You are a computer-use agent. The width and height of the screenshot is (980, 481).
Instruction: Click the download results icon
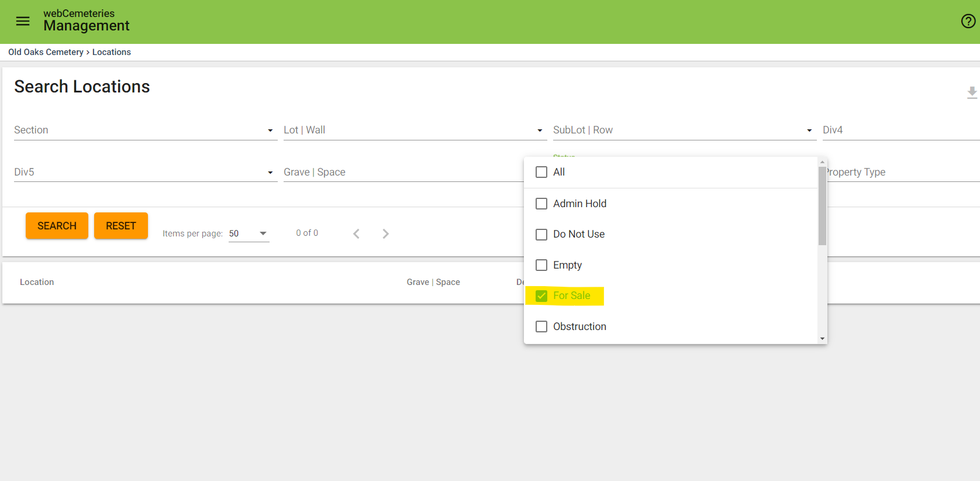click(x=972, y=93)
